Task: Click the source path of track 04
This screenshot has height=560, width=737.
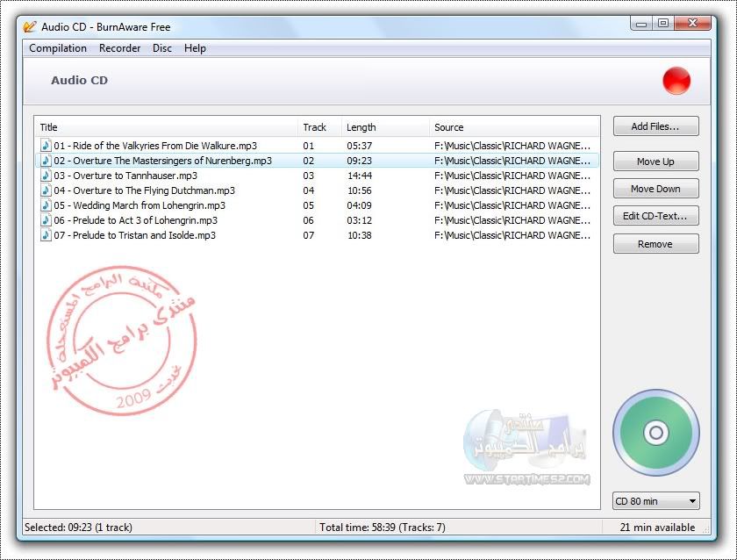Action: pos(512,190)
